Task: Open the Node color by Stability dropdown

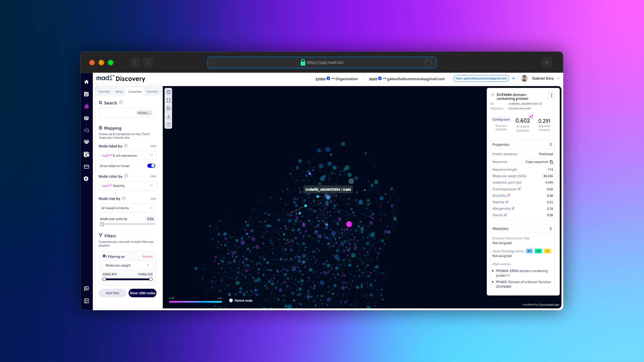Action: click(x=127, y=186)
